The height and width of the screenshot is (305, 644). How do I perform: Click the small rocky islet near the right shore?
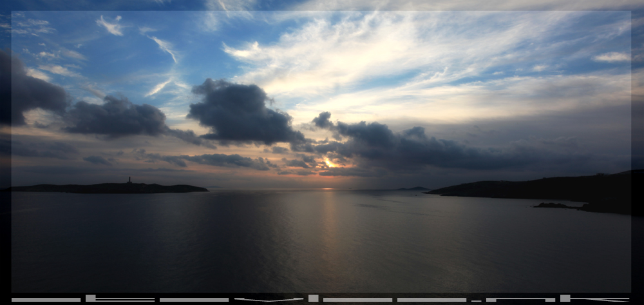554,206
